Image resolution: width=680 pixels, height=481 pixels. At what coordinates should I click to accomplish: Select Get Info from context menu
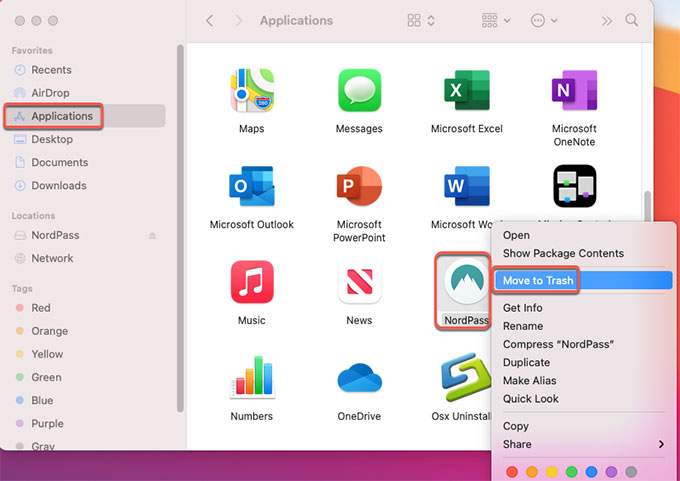click(x=522, y=308)
